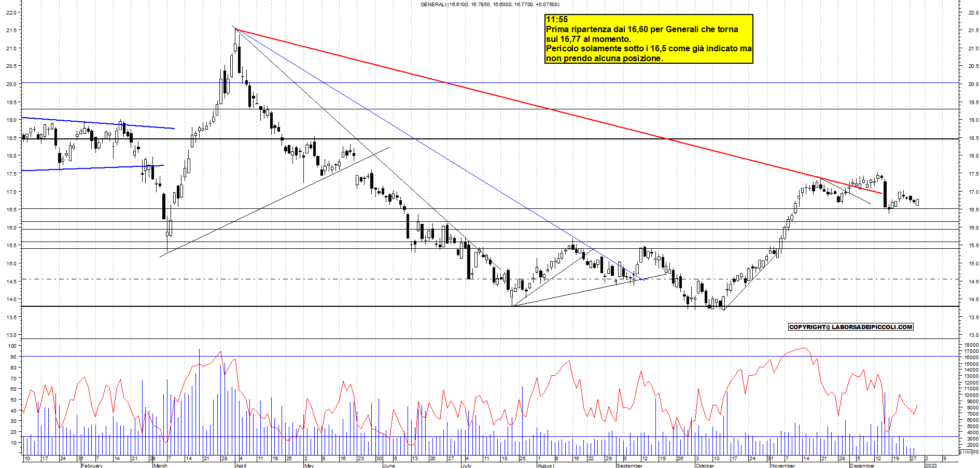Click the COPYRIGHT@LABORSADEIPICCOLI.COM label
The width and height of the screenshot is (980, 468).
(x=850, y=327)
